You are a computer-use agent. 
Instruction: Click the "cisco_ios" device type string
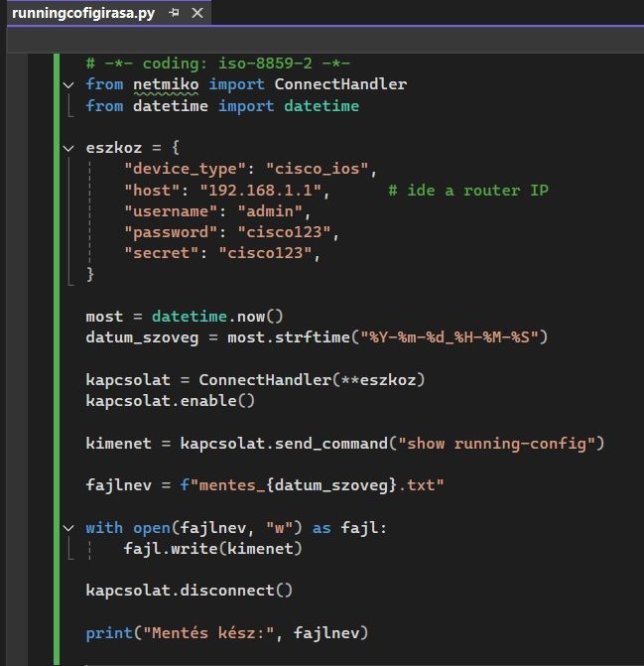(x=317, y=169)
